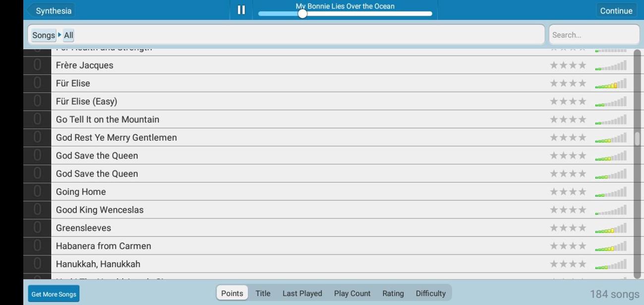Click the song progress slider
The width and height of the screenshot is (644, 305).
coord(302,14)
